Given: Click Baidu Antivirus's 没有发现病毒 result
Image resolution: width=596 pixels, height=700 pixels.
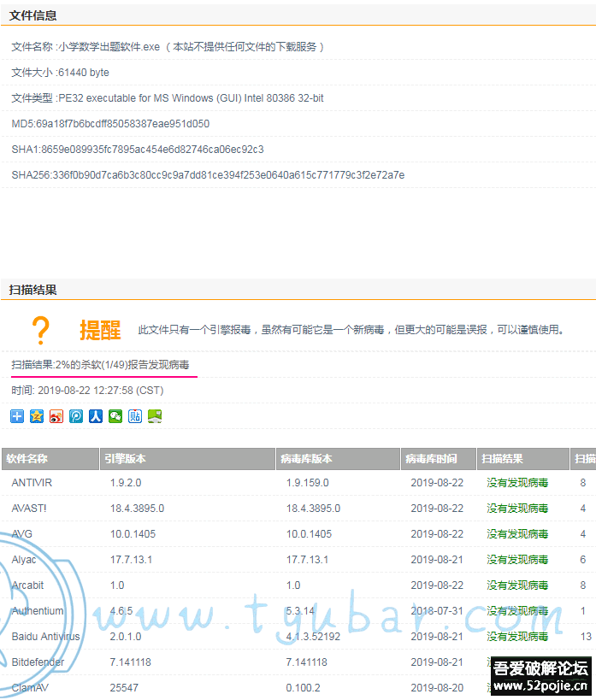Looking at the screenshot, I should pos(517,637).
